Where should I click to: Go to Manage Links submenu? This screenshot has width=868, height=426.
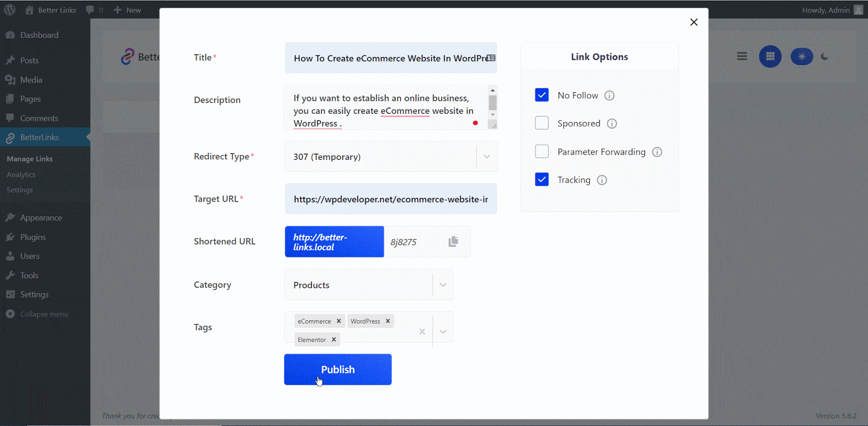click(x=30, y=159)
